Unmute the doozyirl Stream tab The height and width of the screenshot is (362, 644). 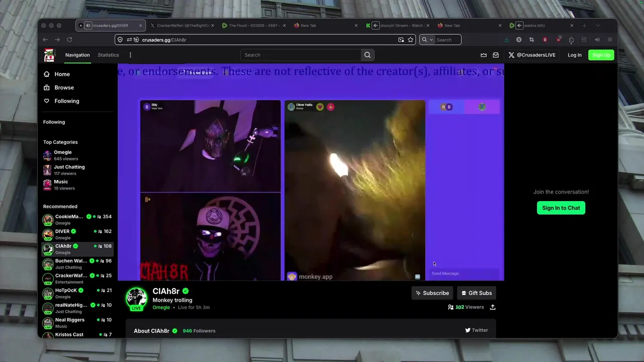tap(375, 26)
